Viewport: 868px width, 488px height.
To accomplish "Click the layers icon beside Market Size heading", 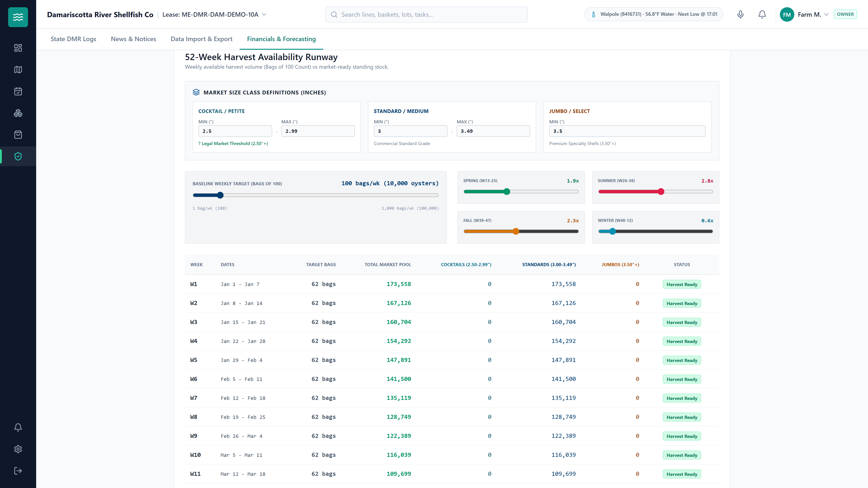I will tap(196, 92).
